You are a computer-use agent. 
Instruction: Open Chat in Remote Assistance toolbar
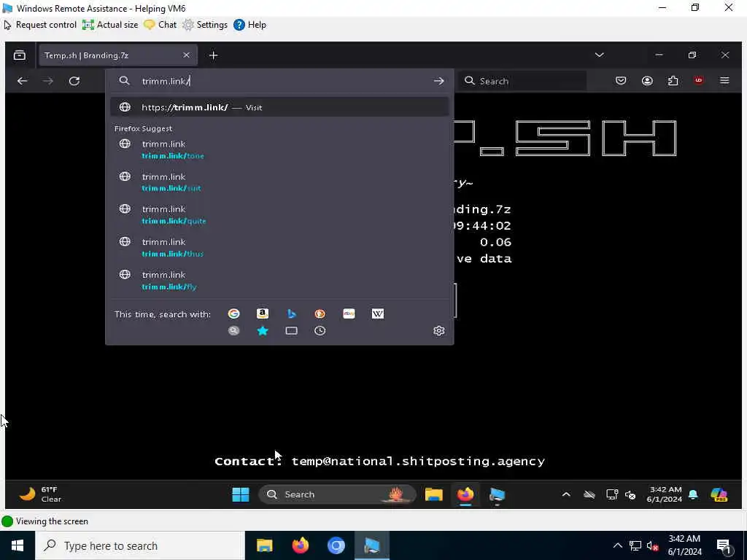160,25
